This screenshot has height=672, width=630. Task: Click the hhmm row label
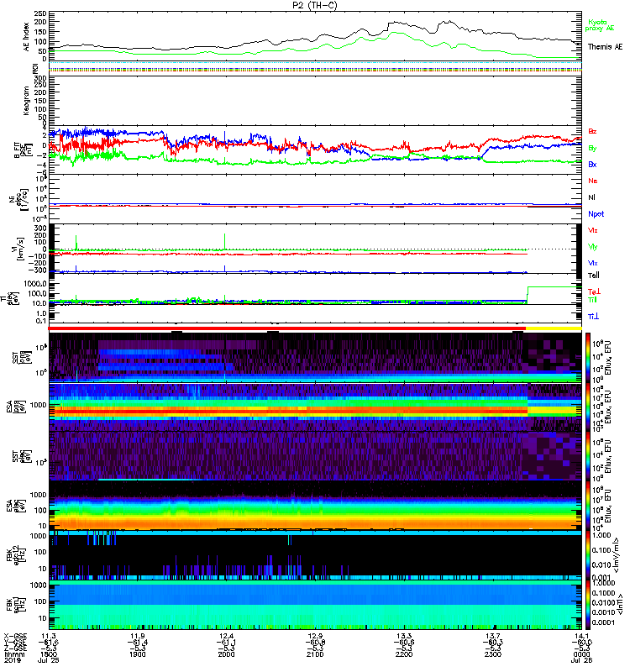pos(13,654)
